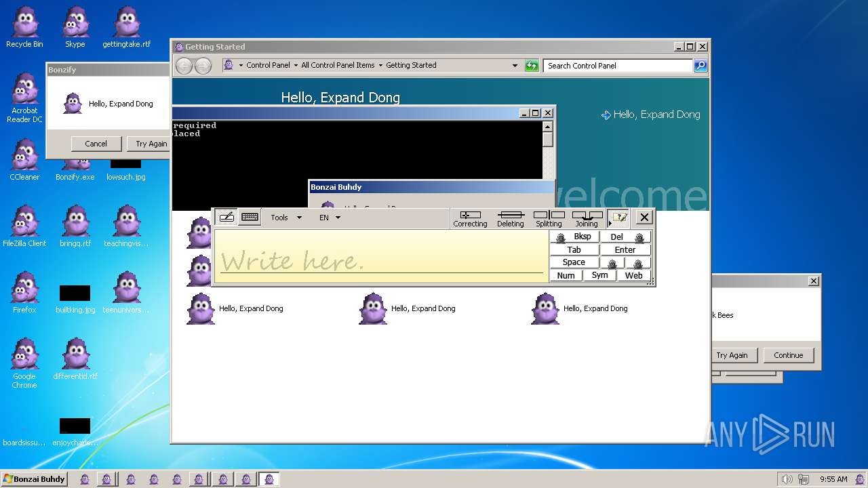Screen dimensions: 868x488
Task: Click the Continue button in right dialog
Action: coord(788,355)
